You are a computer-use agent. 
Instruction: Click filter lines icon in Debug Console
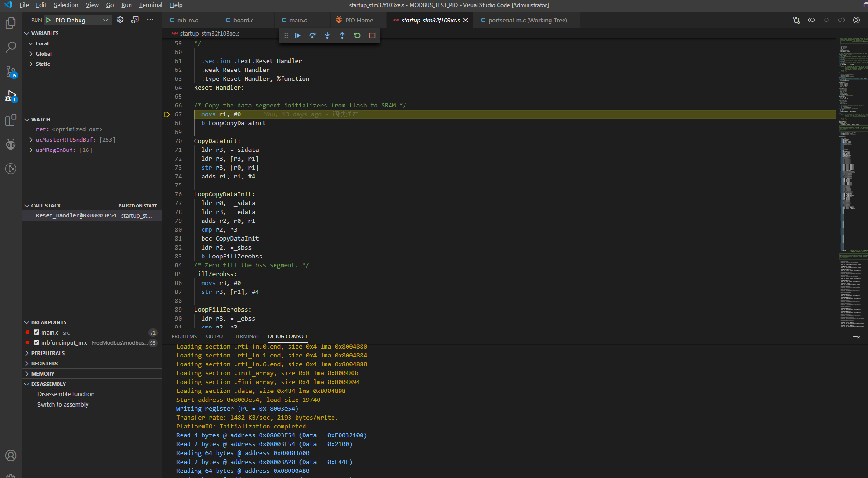click(x=856, y=336)
